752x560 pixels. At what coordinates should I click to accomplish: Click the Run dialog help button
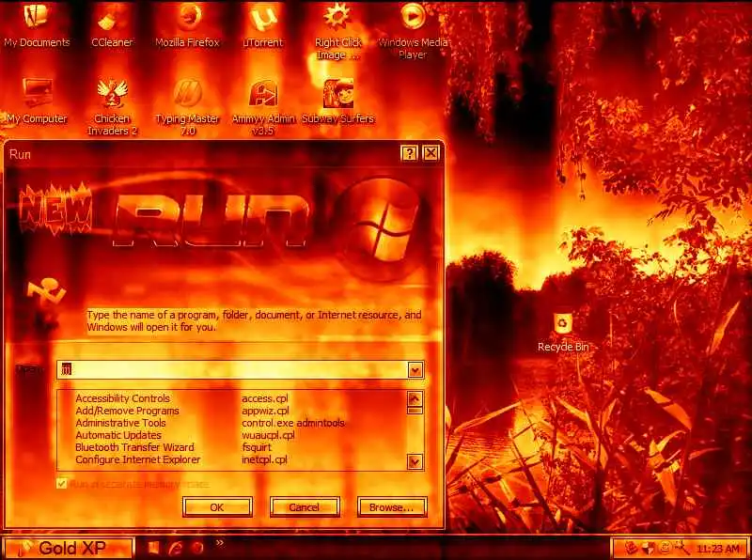(x=409, y=153)
